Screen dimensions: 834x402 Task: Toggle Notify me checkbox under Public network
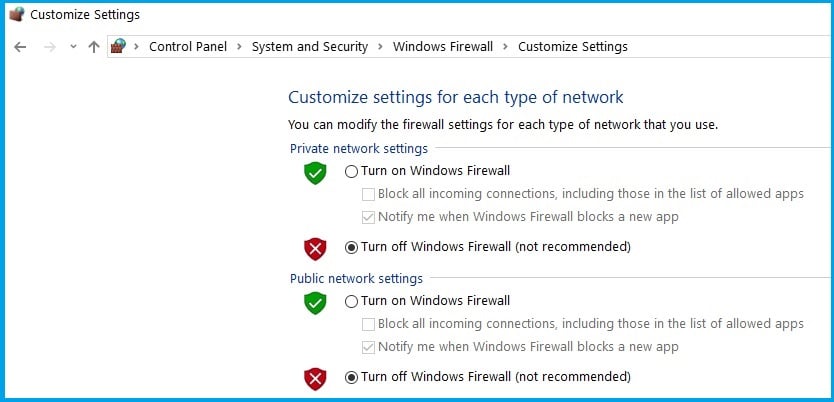(368, 348)
